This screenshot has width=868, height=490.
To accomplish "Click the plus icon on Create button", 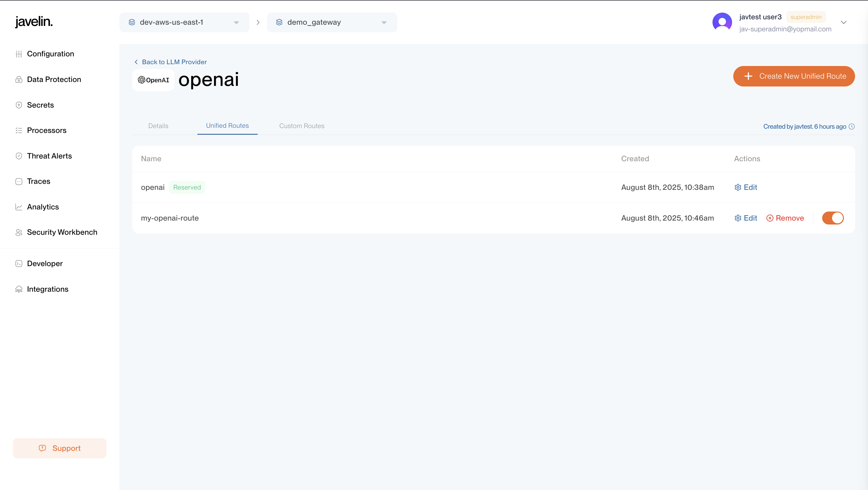I will (x=748, y=76).
